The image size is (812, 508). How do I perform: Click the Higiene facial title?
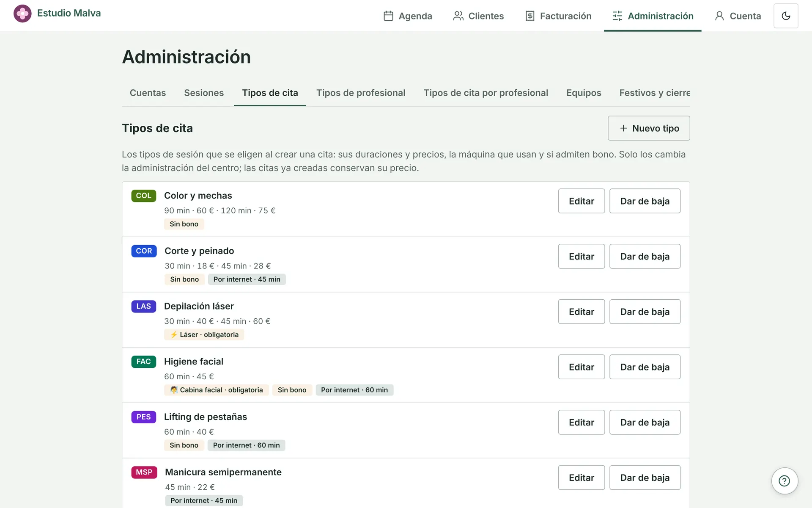[x=194, y=362]
